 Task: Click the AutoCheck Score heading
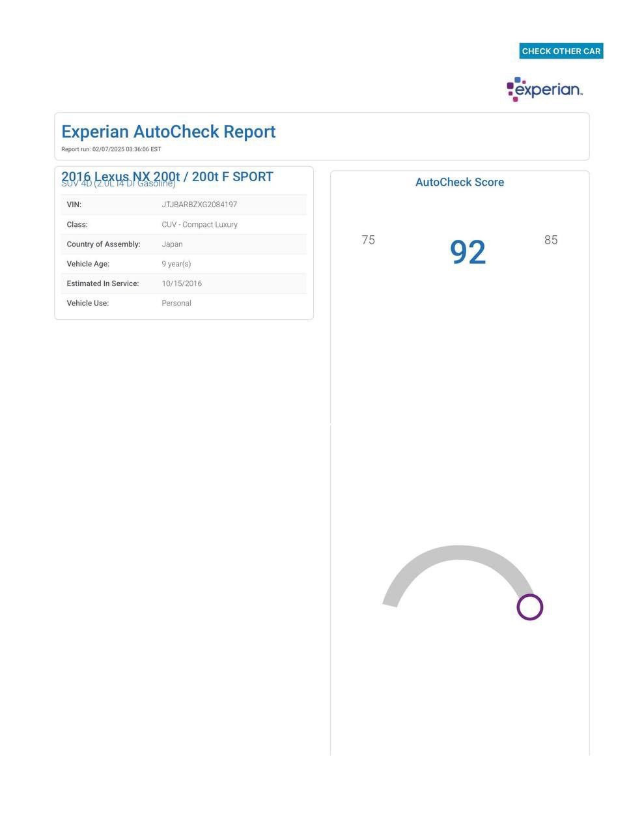coord(460,182)
